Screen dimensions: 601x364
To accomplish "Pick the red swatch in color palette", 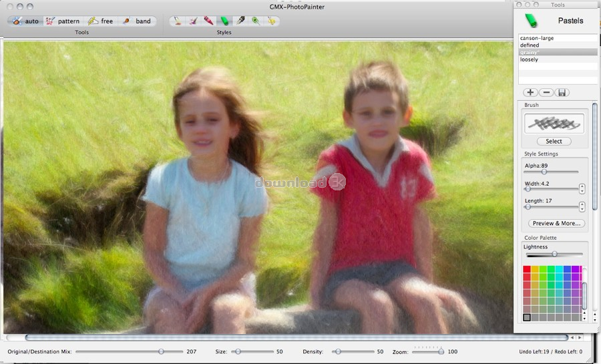I will click(x=527, y=269).
